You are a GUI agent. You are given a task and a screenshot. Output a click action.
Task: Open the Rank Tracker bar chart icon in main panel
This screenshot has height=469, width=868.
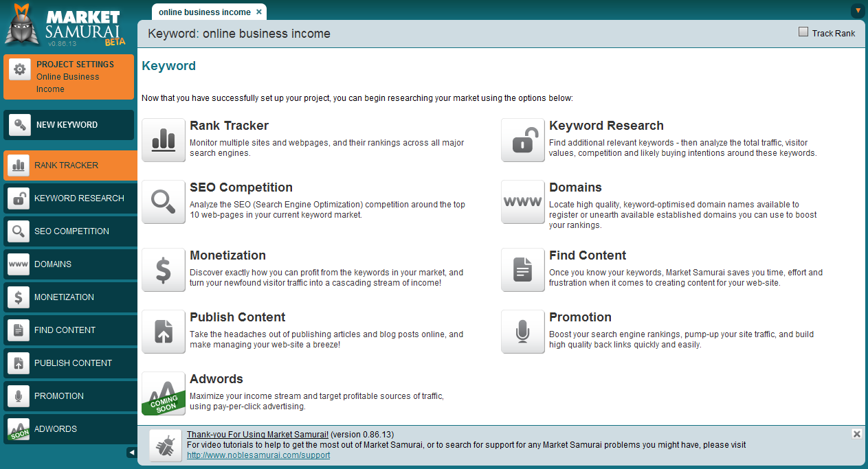164,140
